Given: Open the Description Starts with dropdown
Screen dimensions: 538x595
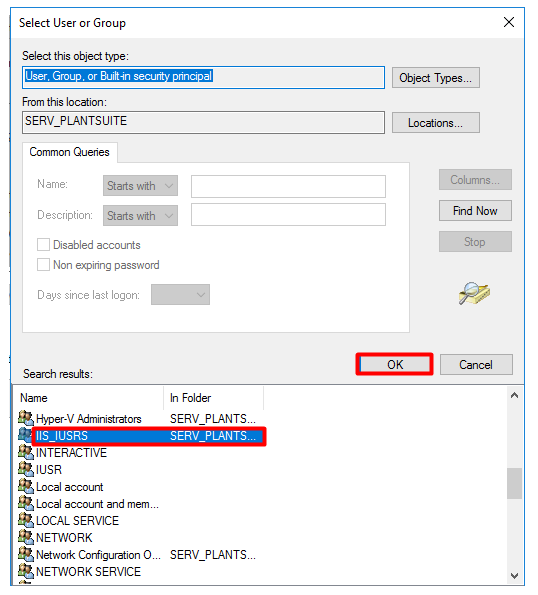Looking at the screenshot, I should (x=140, y=216).
